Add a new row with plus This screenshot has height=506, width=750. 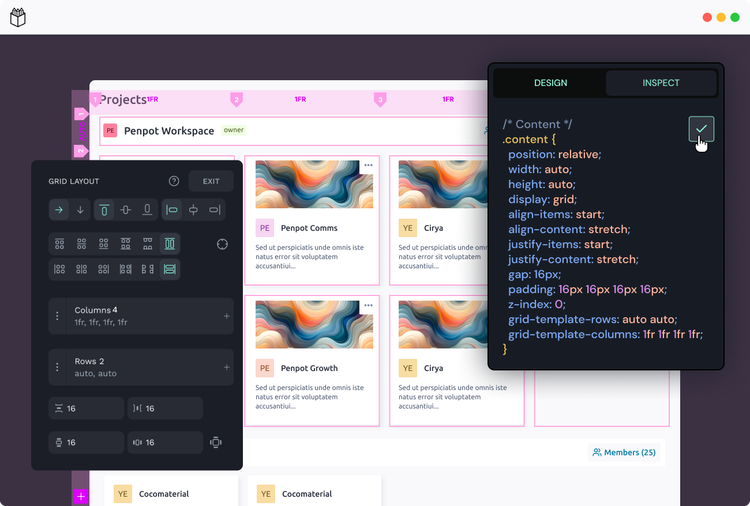click(227, 367)
